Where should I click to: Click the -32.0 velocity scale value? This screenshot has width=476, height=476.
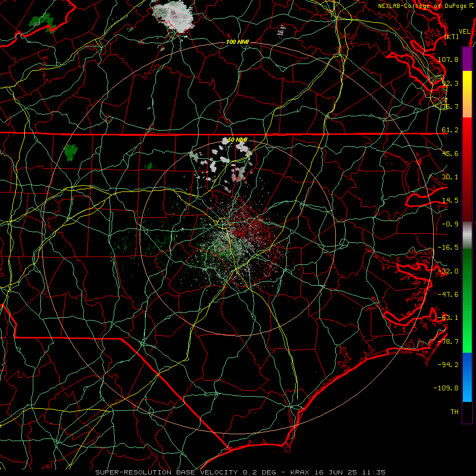(448, 271)
